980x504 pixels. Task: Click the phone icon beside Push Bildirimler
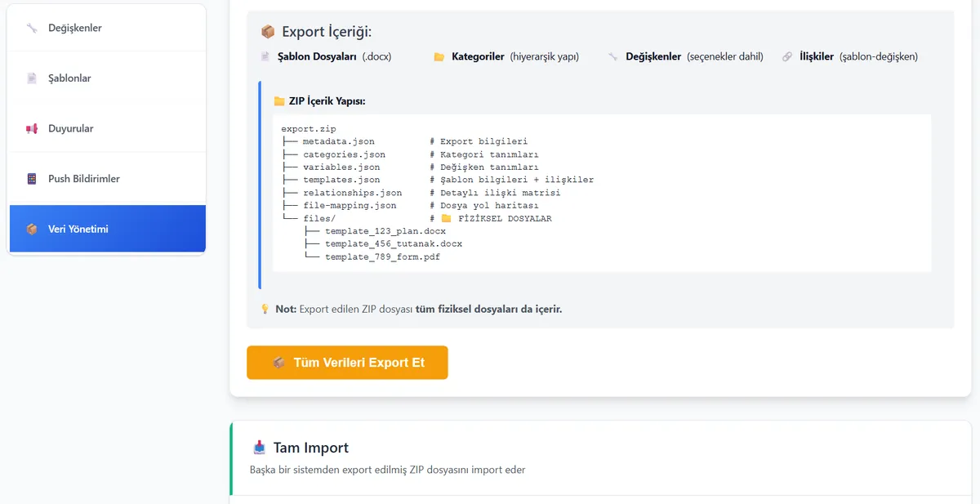click(x=32, y=179)
